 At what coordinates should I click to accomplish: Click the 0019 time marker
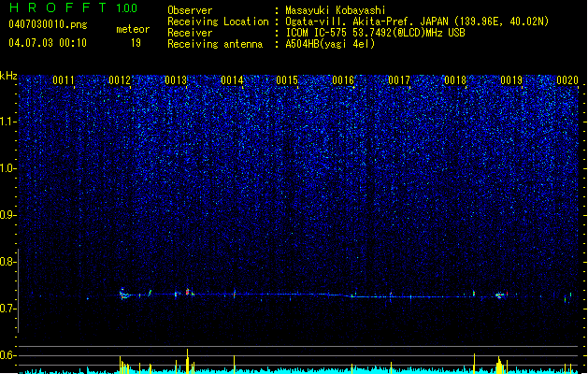(511, 80)
